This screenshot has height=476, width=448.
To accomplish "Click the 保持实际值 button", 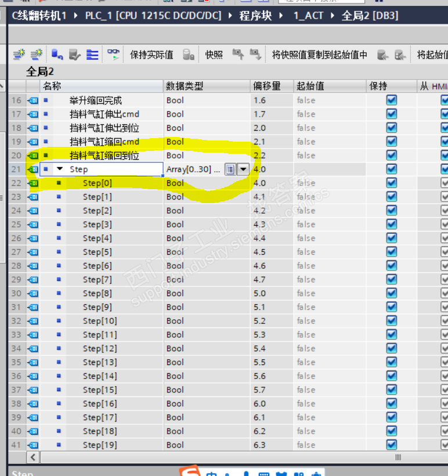I will tap(151, 55).
